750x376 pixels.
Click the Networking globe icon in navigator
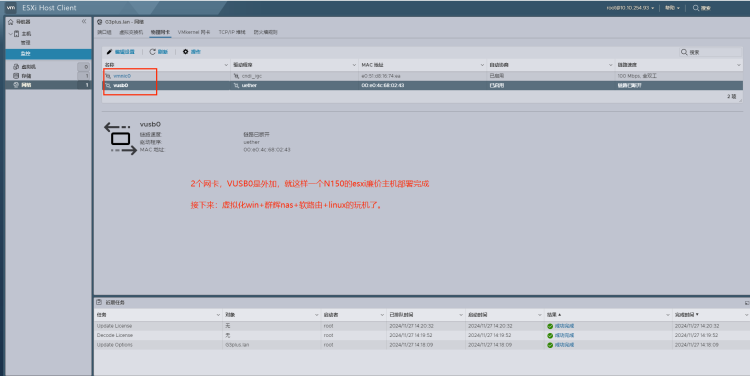coord(16,85)
